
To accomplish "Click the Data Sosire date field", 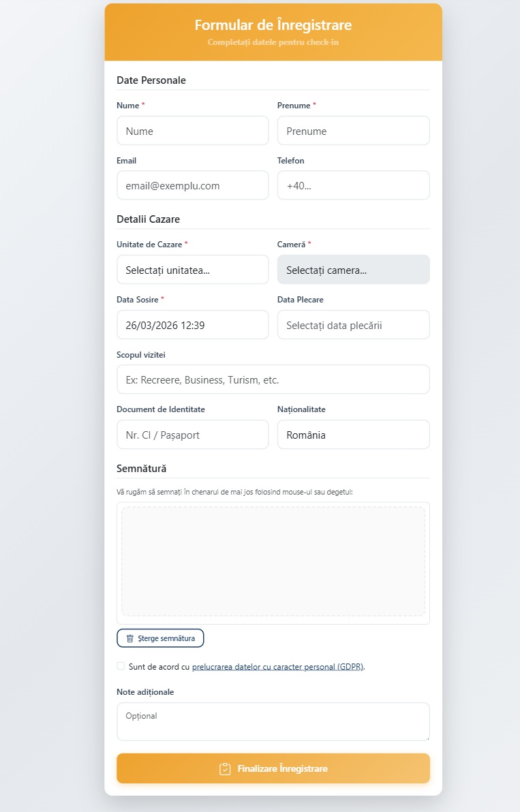I will click(193, 325).
